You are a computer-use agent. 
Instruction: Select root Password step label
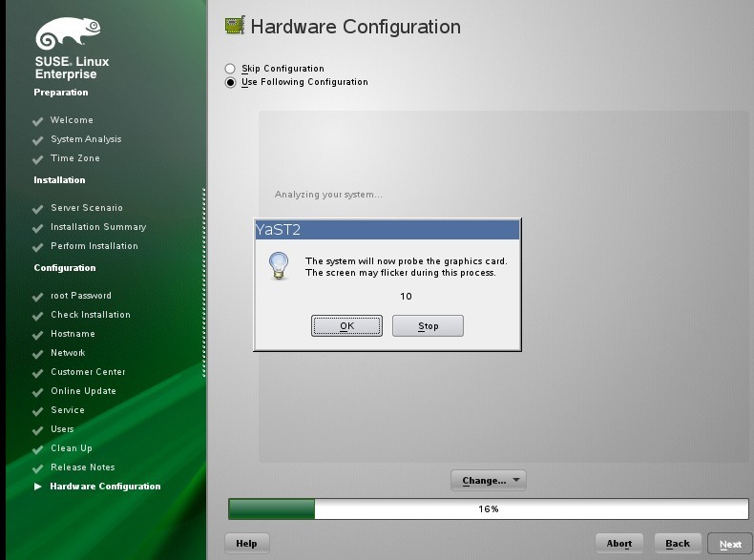pyautogui.click(x=81, y=295)
